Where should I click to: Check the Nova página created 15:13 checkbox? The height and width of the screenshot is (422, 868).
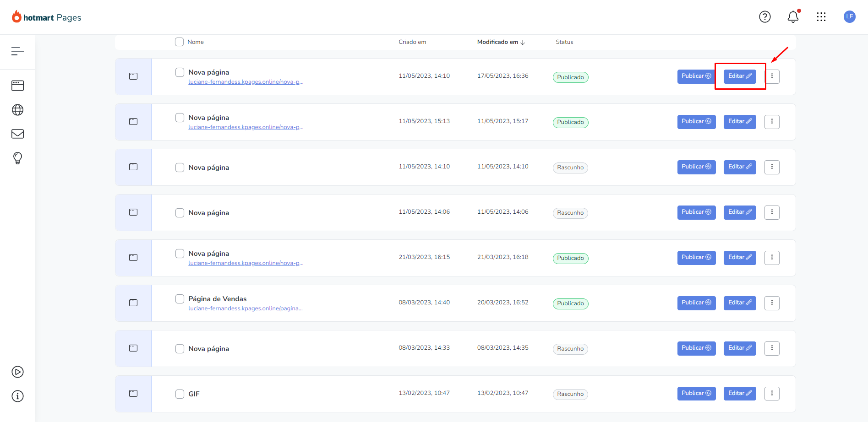(180, 118)
